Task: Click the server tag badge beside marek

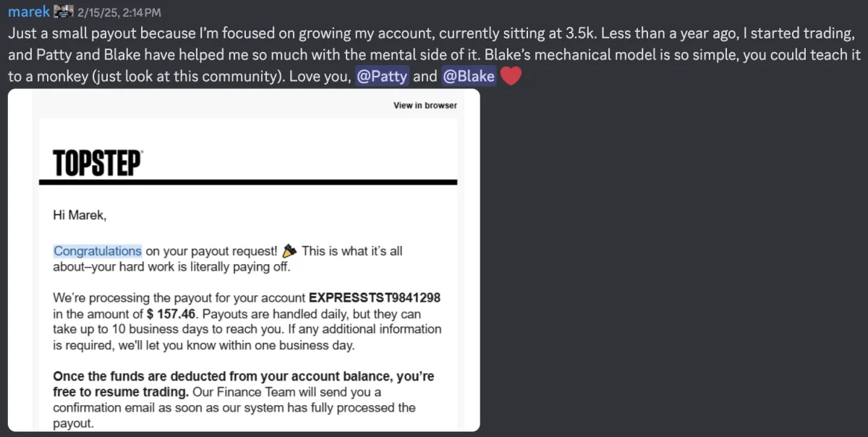Action: (64, 12)
